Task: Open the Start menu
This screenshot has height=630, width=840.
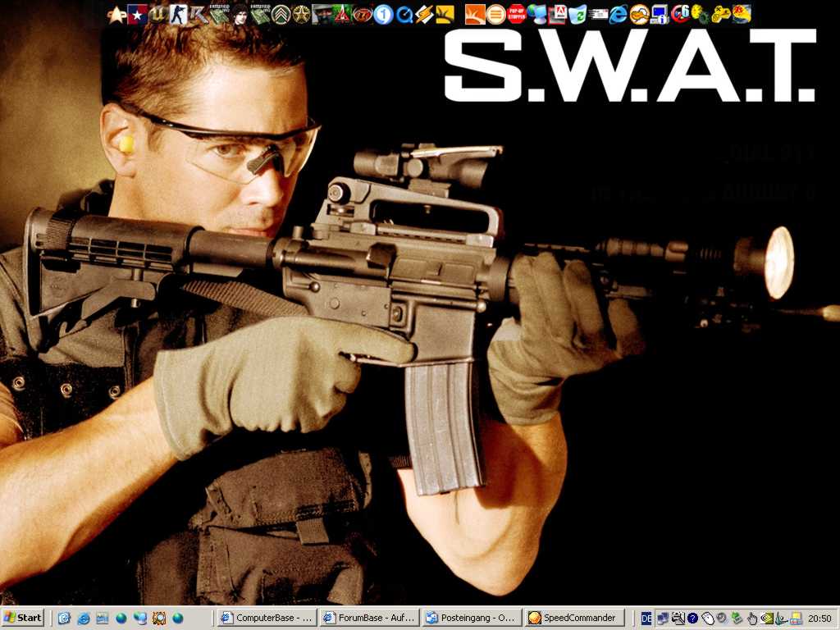Action: 22,619
